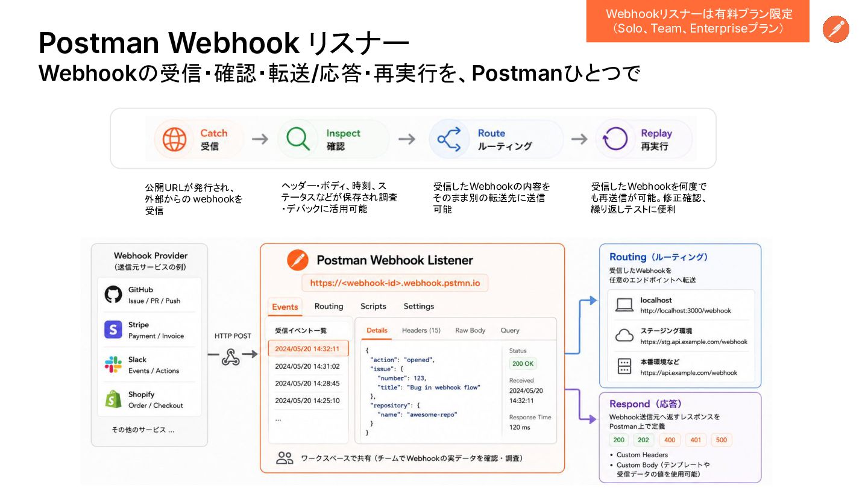The width and height of the screenshot is (868, 488).
Task: Click the ワークスペースで共有 caption text
Action: tap(412, 458)
